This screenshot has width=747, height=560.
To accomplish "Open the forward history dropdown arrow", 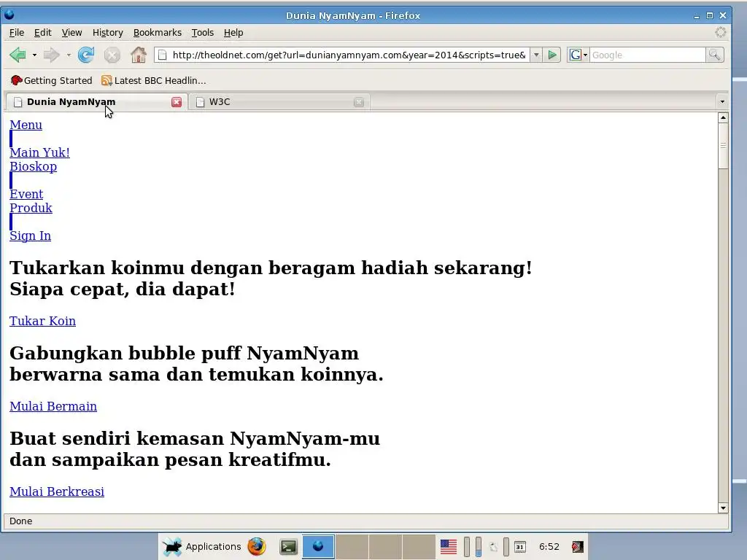I will 69,55.
